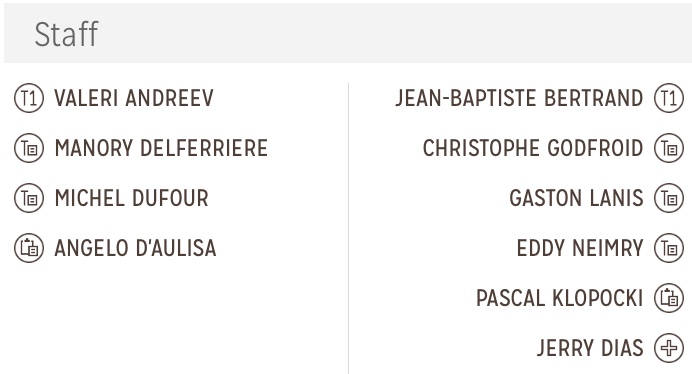The height and width of the screenshot is (374, 692).
Task: Click the clipboard icon beside Angelo D'Aulisa
Action: coord(29,248)
